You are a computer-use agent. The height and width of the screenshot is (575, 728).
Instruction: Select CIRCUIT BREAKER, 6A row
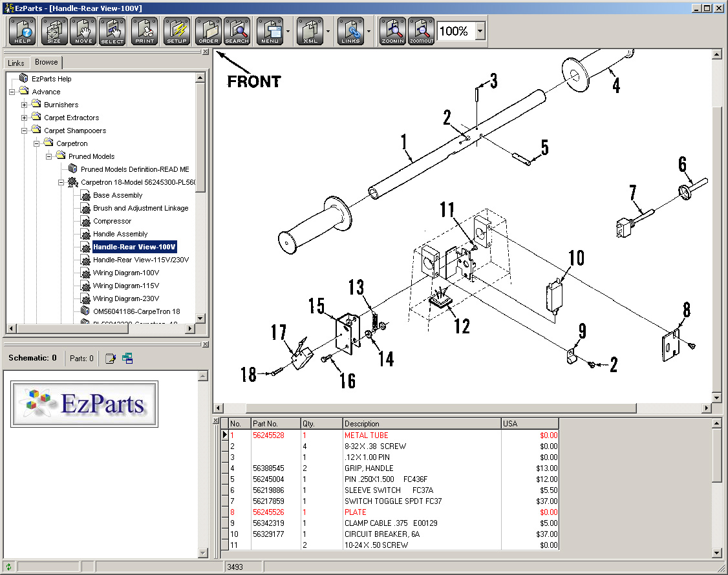[x=390, y=534]
